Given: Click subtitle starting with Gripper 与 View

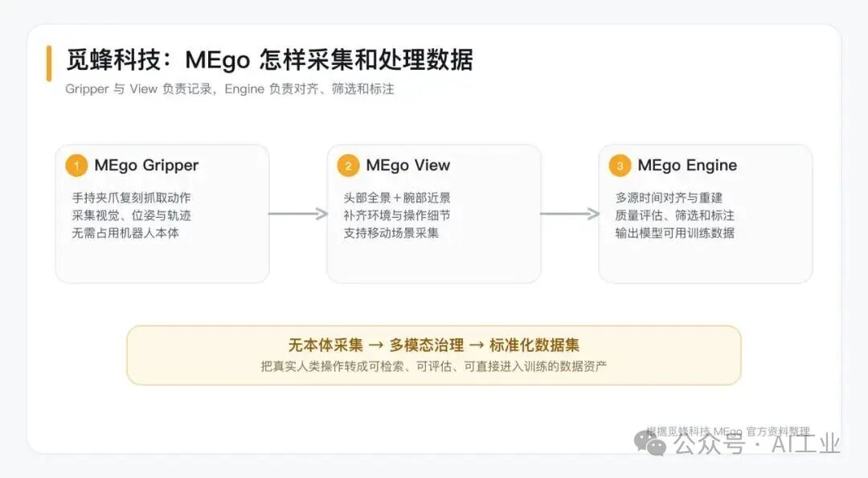Looking at the screenshot, I should point(230,89).
